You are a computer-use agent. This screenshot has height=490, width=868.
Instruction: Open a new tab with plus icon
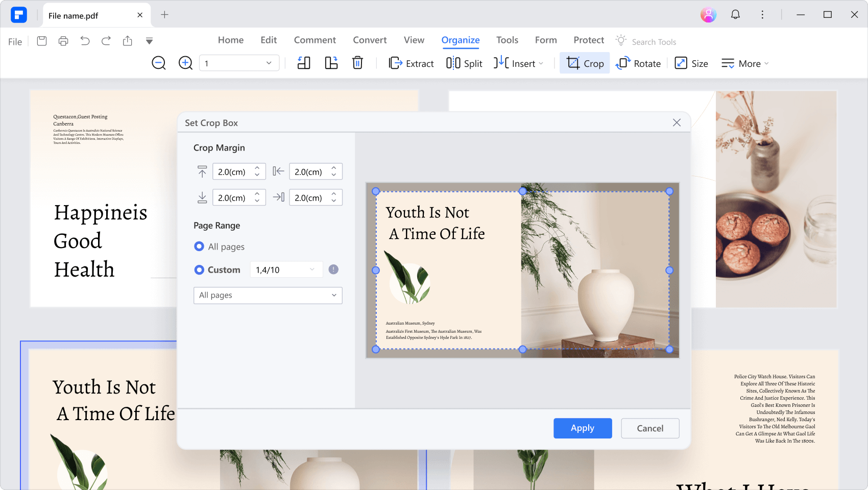pyautogui.click(x=164, y=15)
